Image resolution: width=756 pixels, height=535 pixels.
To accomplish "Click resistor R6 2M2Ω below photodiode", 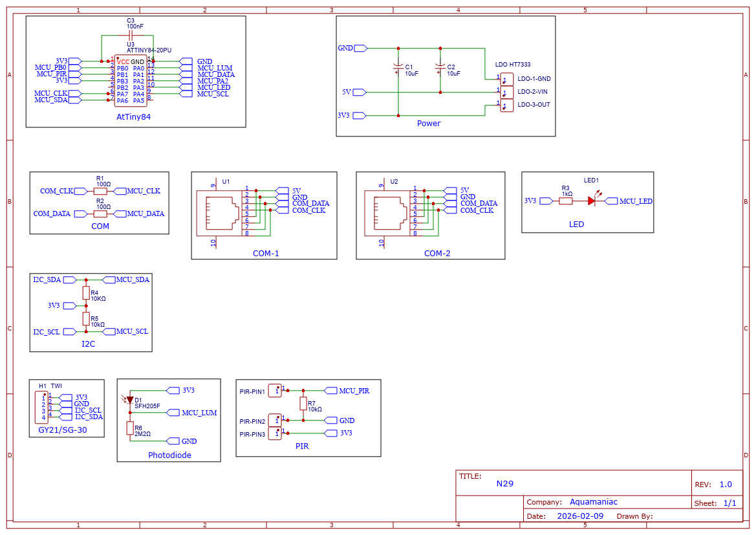I will (129, 428).
